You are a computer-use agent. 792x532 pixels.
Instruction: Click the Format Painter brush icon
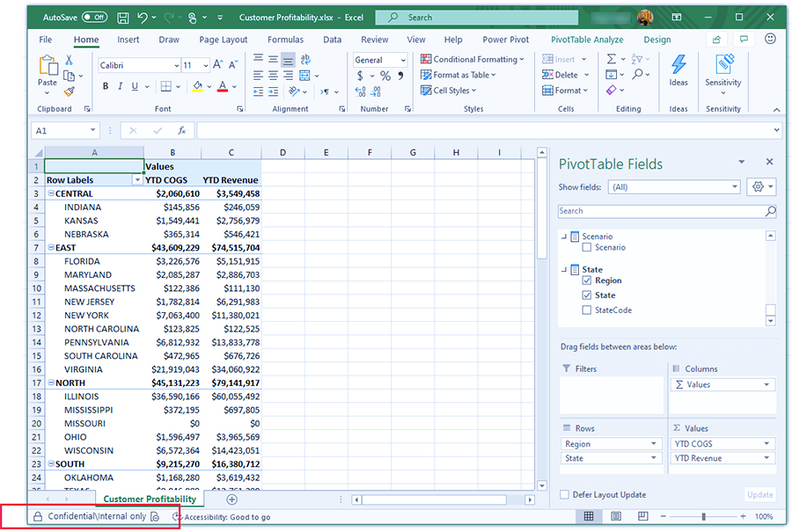click(x=70, y=91)
